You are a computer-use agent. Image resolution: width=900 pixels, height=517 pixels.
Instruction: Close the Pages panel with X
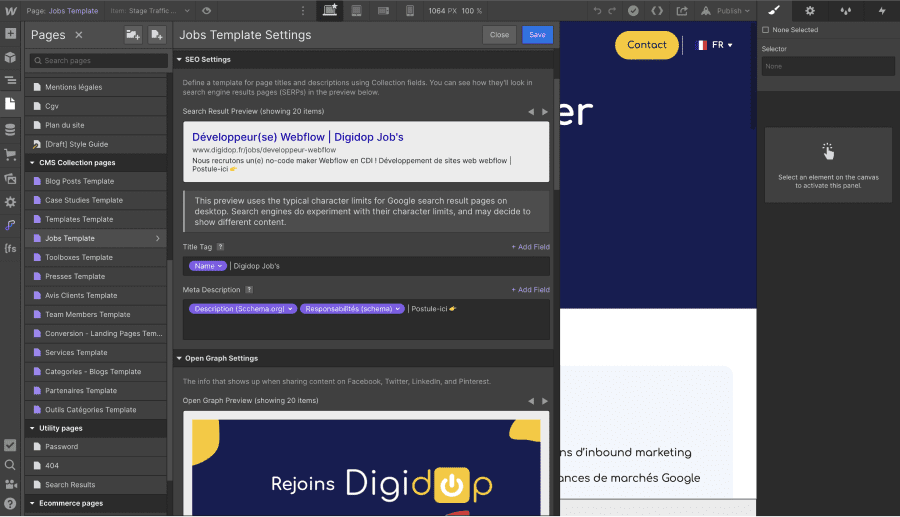coord(79,35)
